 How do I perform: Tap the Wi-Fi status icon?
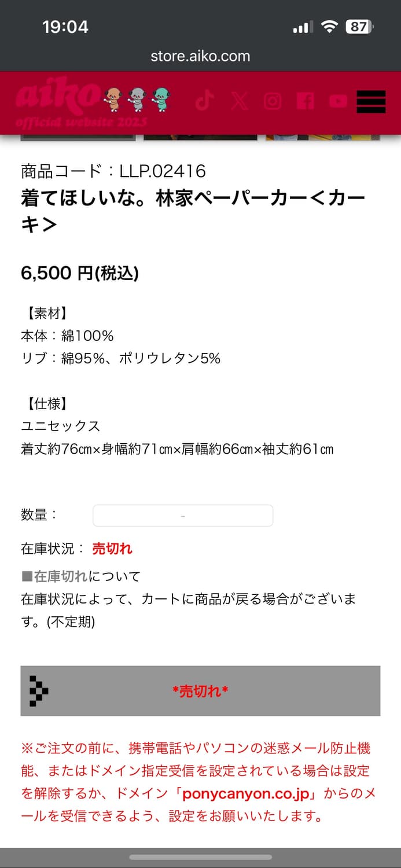point(330,27)
